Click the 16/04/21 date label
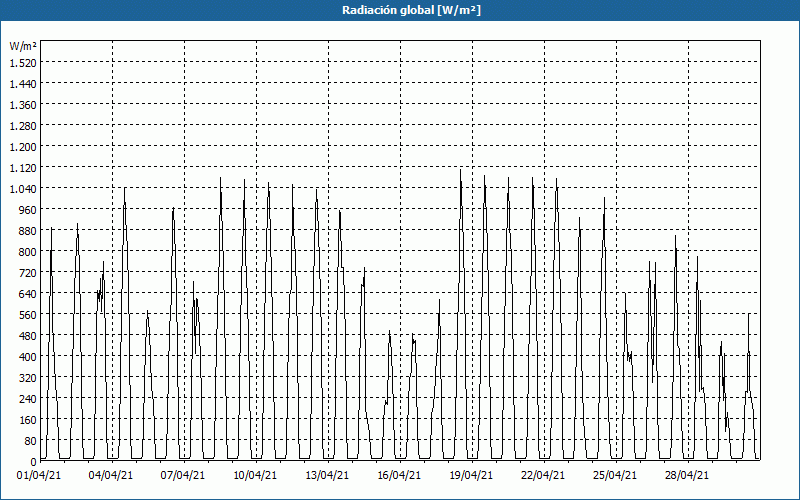Viewport: 800px width, 500px height. [x=399, y=476]
